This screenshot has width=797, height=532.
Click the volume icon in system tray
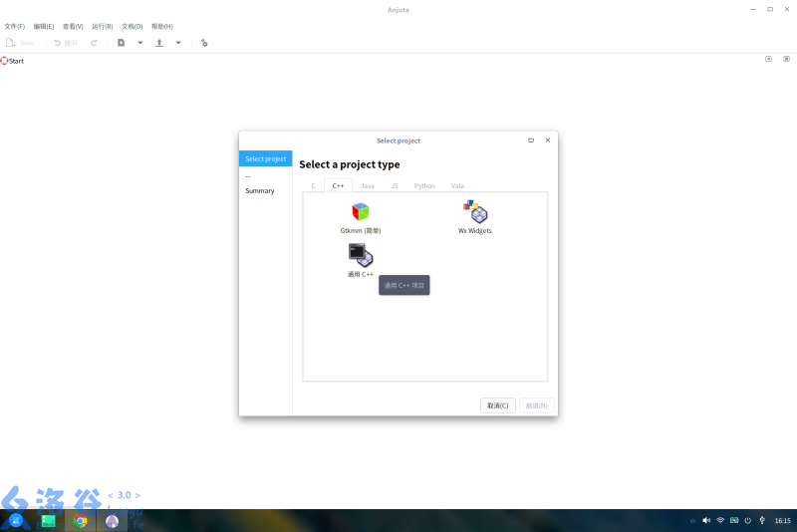point(706,521)
